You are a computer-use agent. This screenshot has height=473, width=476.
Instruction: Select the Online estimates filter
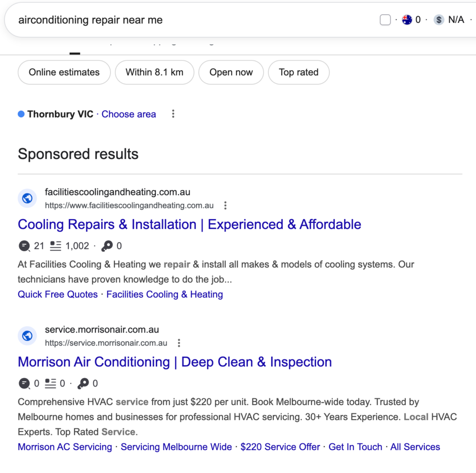(64, 72)
